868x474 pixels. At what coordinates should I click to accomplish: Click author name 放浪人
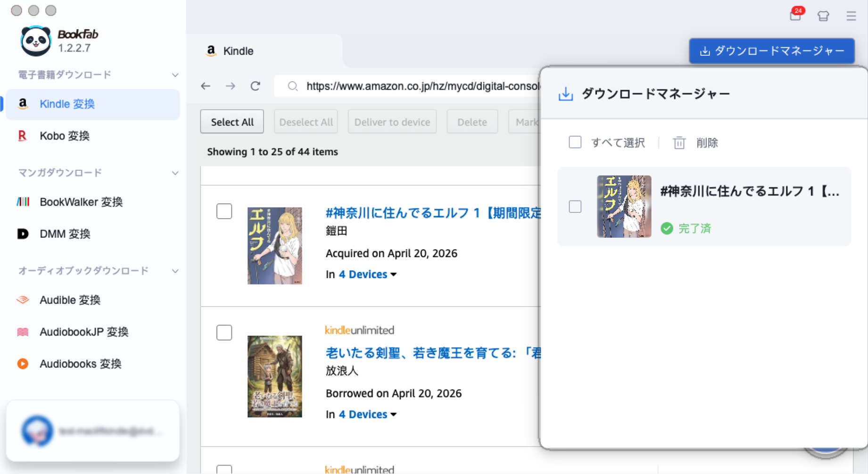(x=342, y=371)
